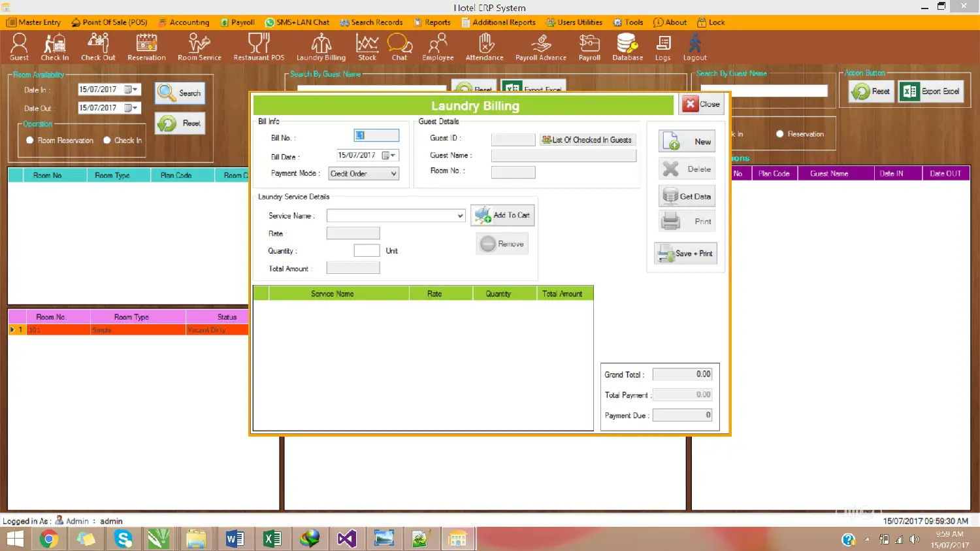Image resolution: width=980 pixels, height=551 pixels.
Task: Open the Bill Date calendar dropdown
Action: coord(389,155)
